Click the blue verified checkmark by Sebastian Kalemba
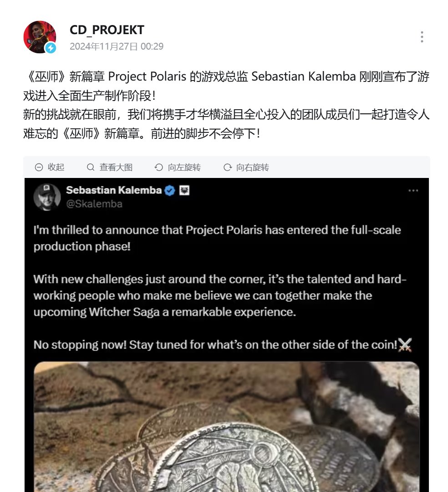The width and height of the screenshot is (448, 492). [x=170, y=190]
